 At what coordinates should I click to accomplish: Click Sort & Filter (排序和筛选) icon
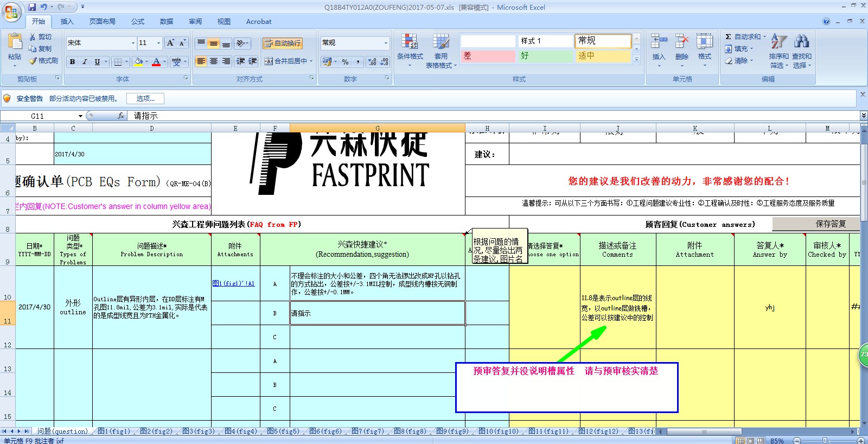[x=779, y=42]
